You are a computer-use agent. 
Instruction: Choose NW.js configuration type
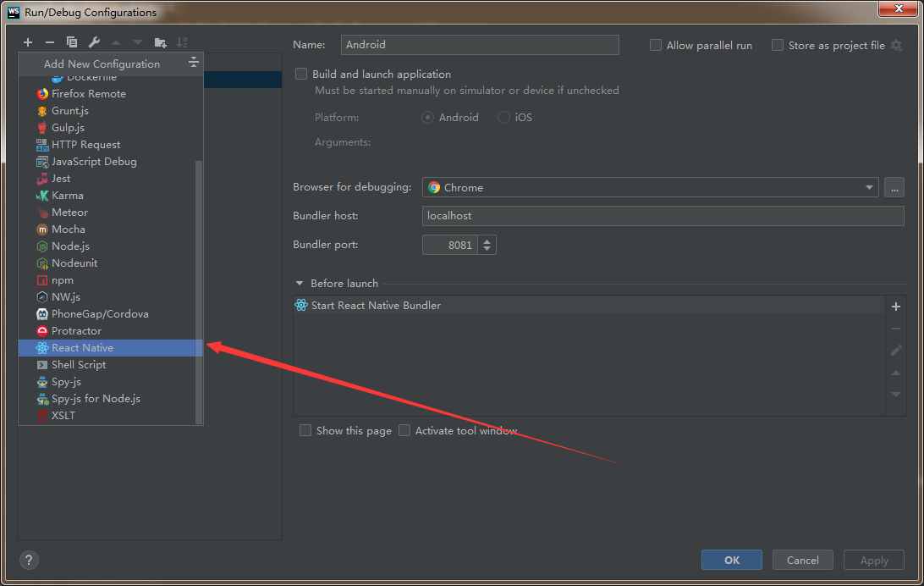point(111,297)
